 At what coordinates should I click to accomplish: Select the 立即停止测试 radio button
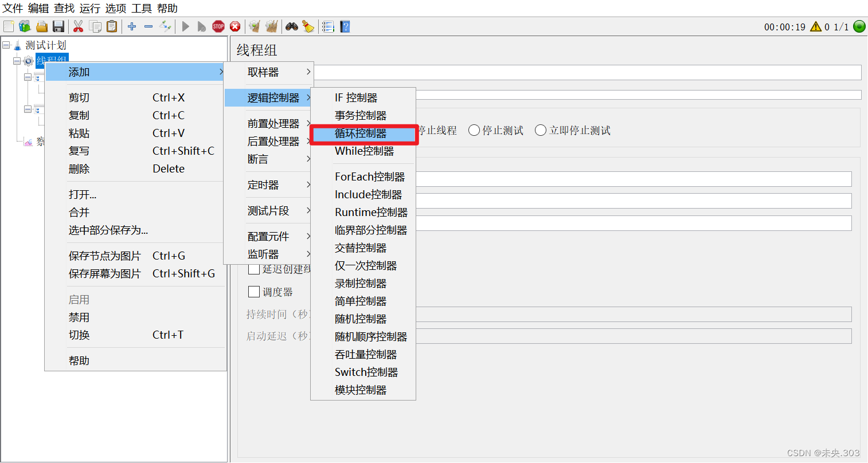point(541,130)
